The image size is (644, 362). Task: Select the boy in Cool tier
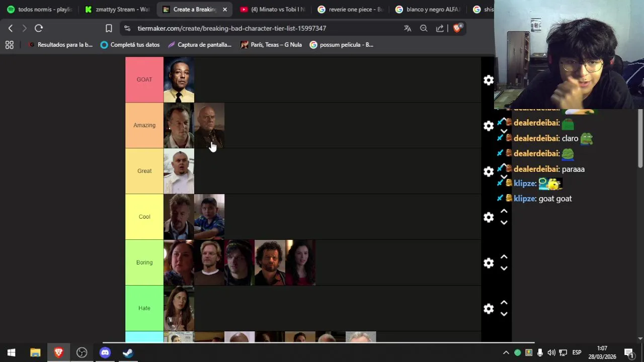click(209, 217)
